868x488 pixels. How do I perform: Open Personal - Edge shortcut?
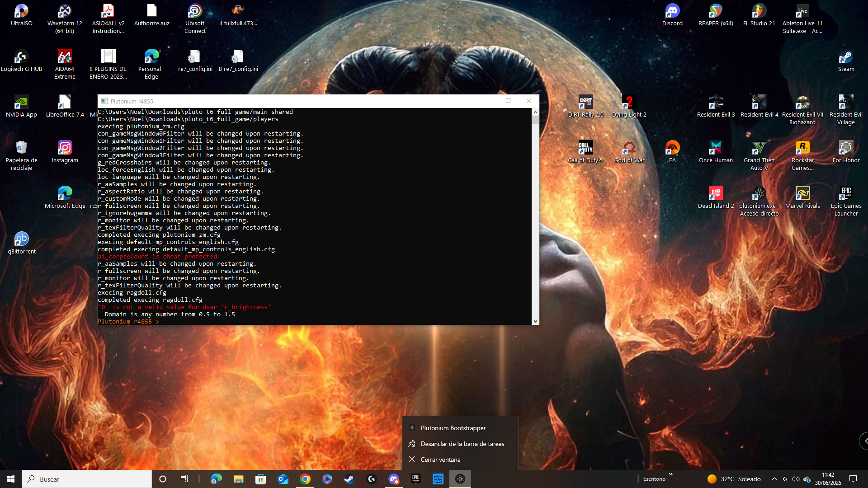(151, 65)
